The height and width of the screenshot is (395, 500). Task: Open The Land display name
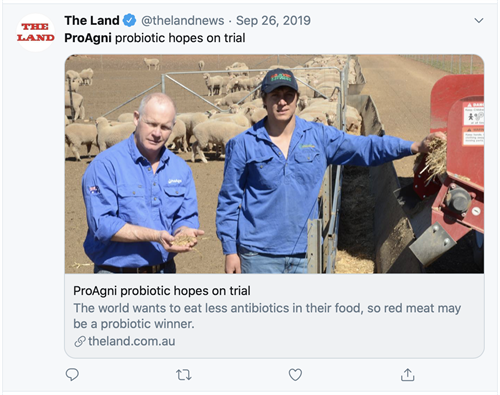click(x=92, y=21)
